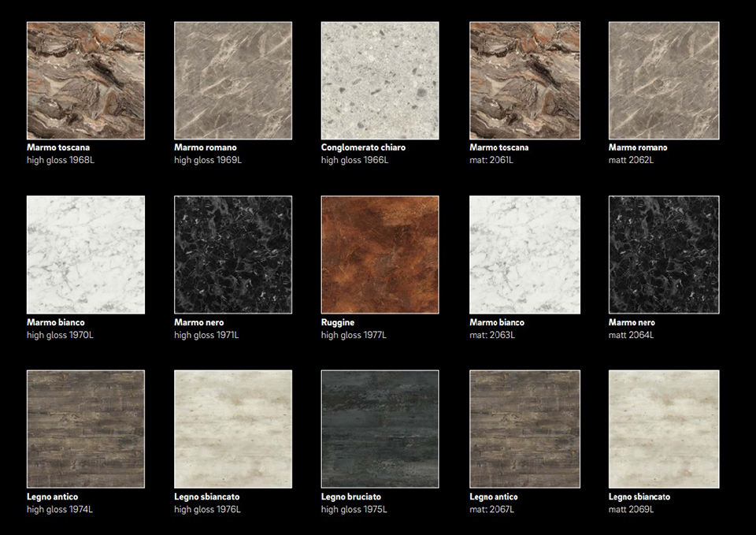Click the Marmo romano high gloss 1969L swatch
The image size is (756, 535).
[232, 80]
